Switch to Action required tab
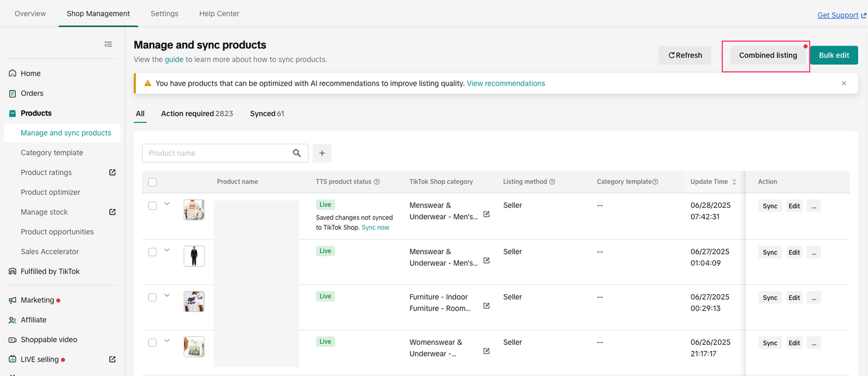The height and width of the screenshot is (376, 868). 197,114
